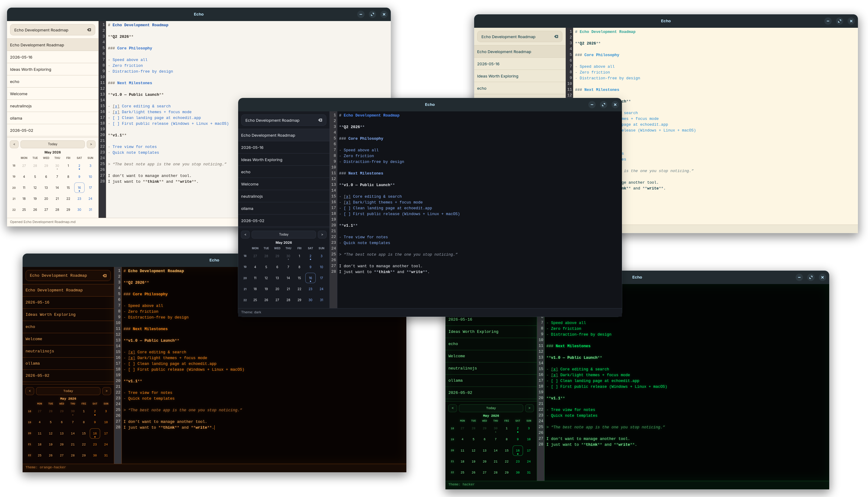Toggle Dark/light themes checkbox in green hacker editor
Viewport: 868px width, 497px height.
tap(554, 375)
